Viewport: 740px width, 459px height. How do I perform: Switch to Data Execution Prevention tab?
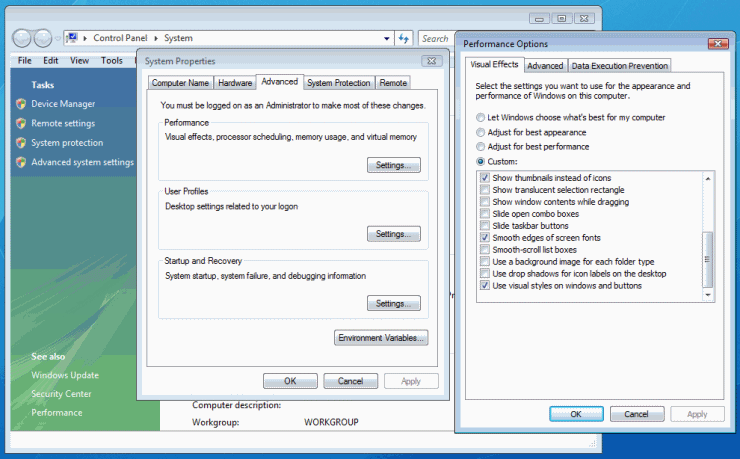[x=620, y=66]
